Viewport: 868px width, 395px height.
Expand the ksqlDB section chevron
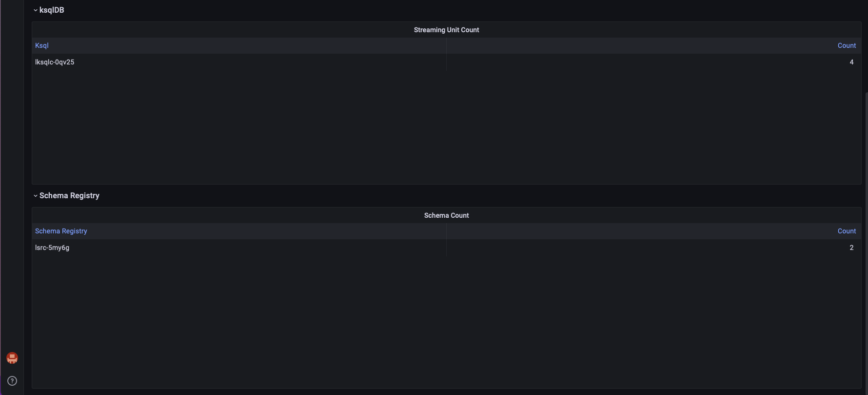click(35, 9)
